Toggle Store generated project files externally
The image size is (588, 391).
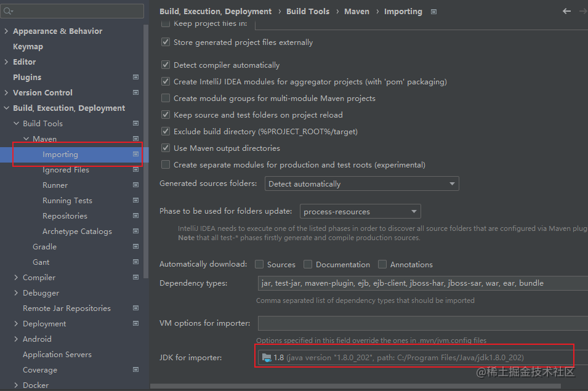point(166,42)
